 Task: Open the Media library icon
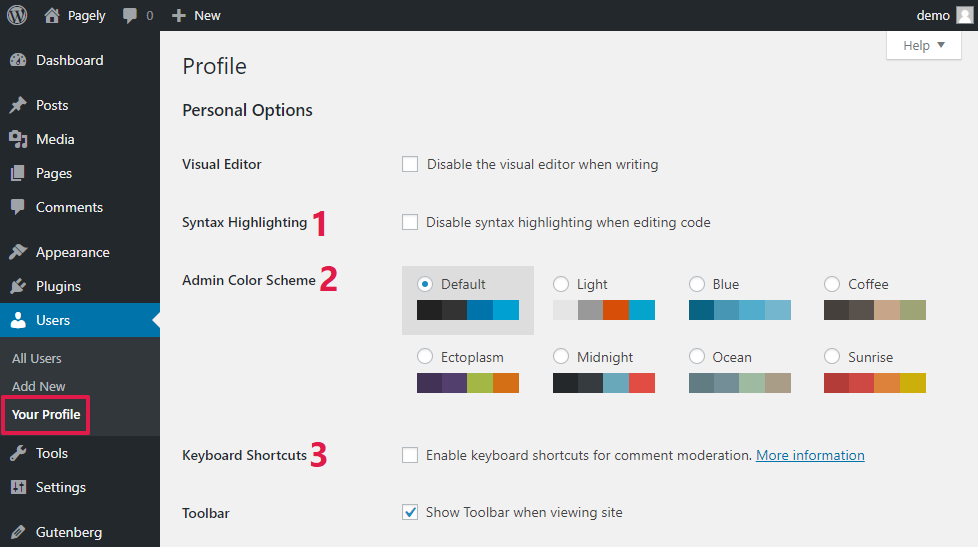tap(18, 139)
